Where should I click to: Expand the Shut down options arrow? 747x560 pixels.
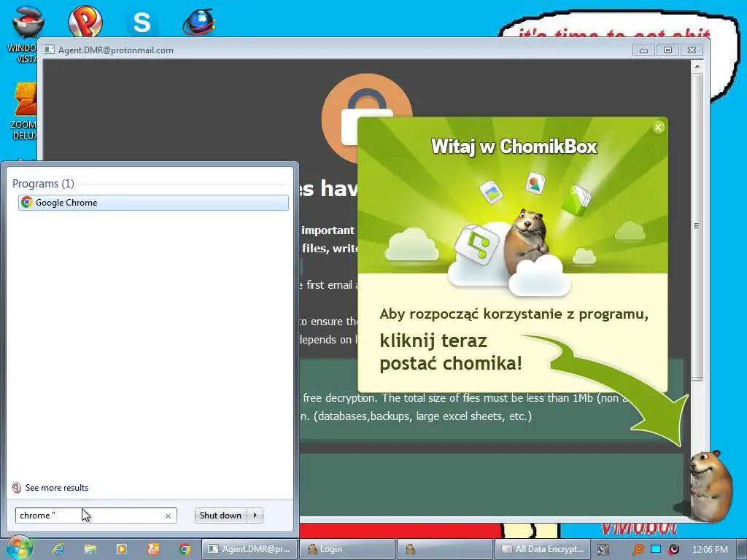pyautogui.click(x=255, y=516)
